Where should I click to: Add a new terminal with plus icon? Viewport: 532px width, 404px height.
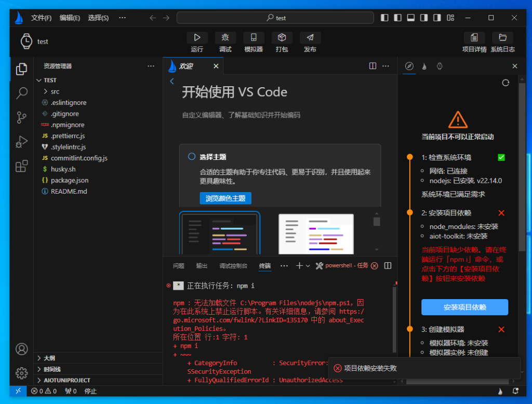coord(299,265)
